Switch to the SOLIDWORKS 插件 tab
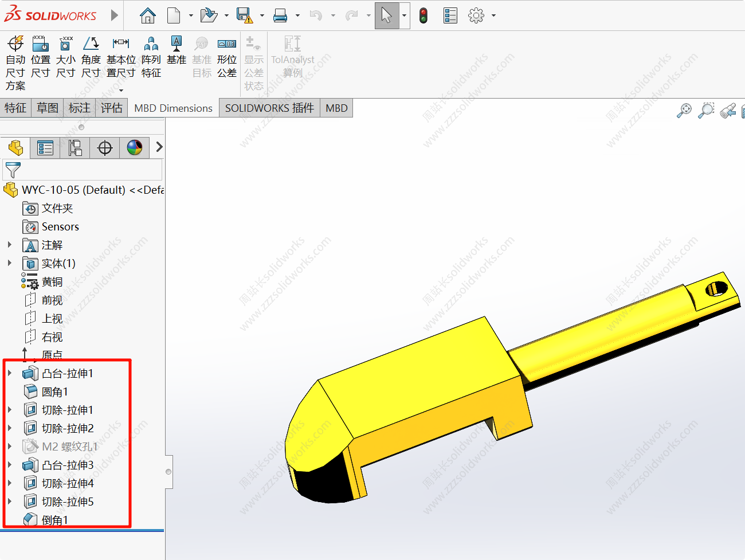The width and height of the screenshot is (745, 560). [x=269, y=108]
